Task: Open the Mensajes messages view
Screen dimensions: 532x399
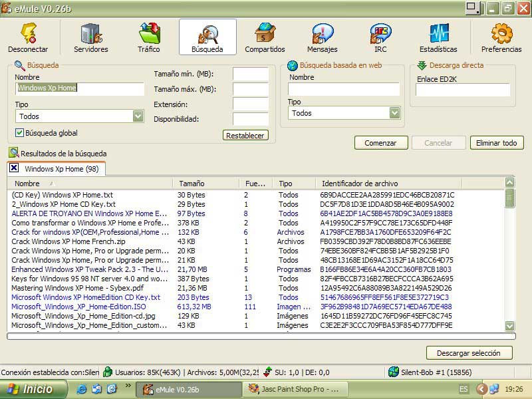Action: (323, 37)
